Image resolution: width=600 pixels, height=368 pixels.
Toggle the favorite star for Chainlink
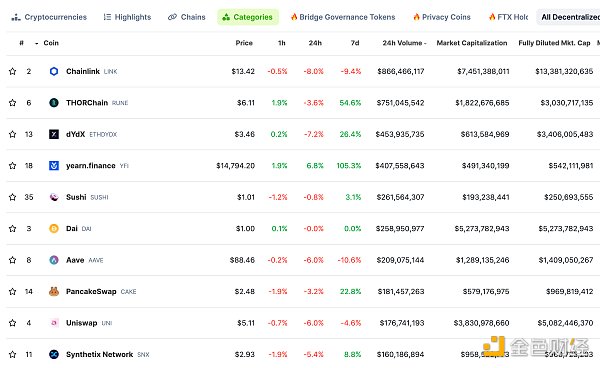pos(13,71)
